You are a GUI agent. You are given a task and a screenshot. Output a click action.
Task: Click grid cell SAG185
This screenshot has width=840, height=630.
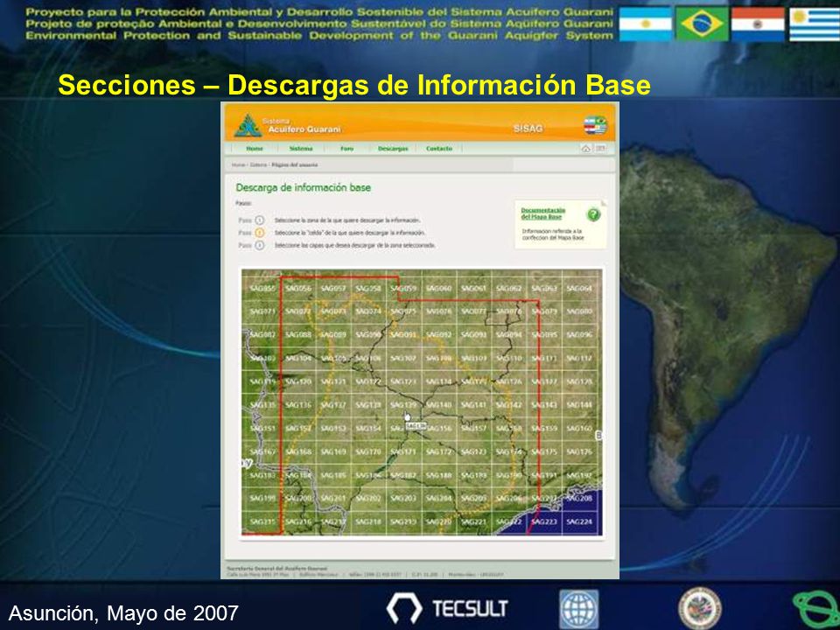[x=333, y=475]
